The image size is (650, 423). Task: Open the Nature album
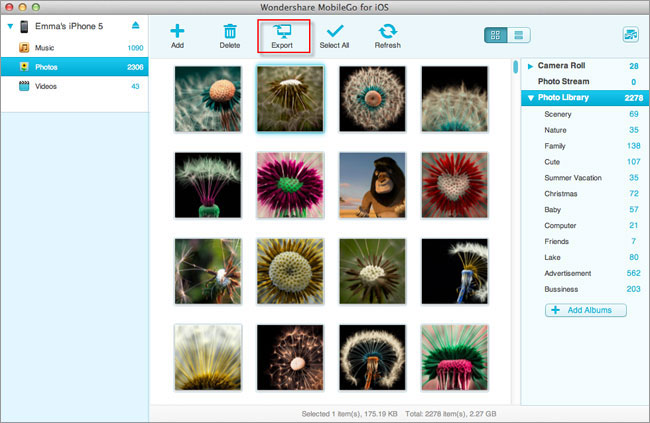pos(585,130)
